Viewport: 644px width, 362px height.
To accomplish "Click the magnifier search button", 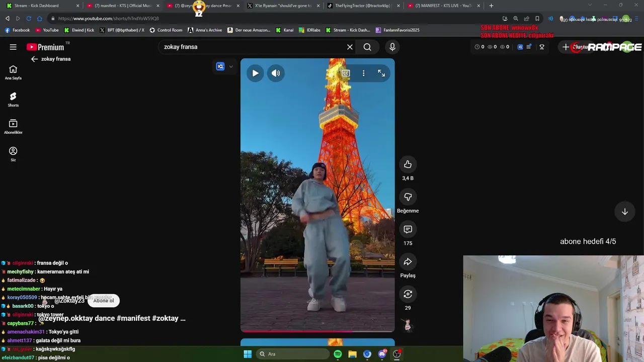I will (x=367, y=47).
